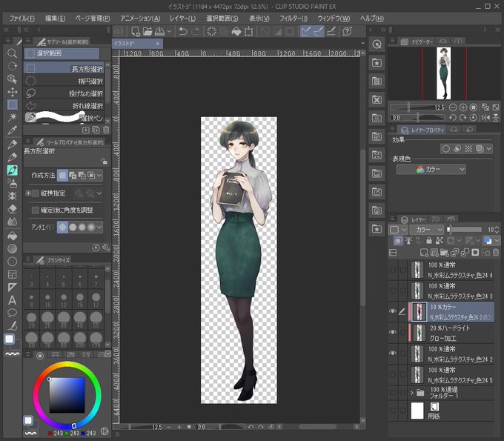Expand 作成方法 options dropdown arrow
The image size is (504, 441).
click(x=99, y=176)
